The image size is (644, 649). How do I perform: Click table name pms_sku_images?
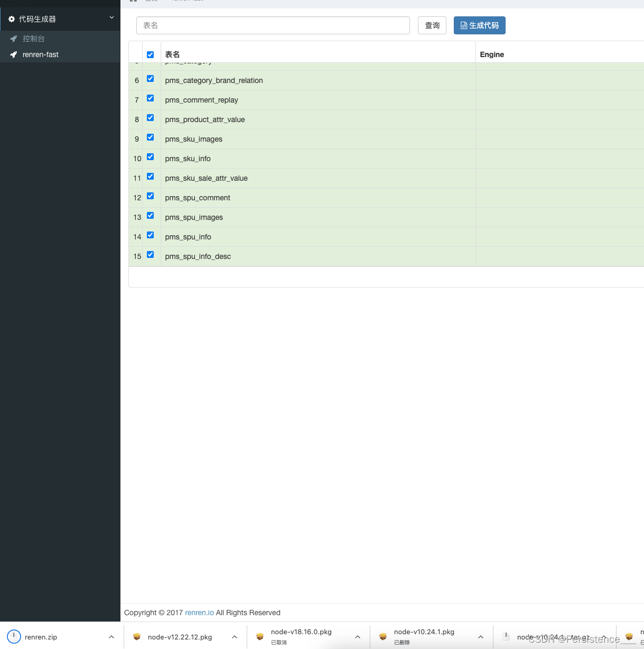(193, 139)
